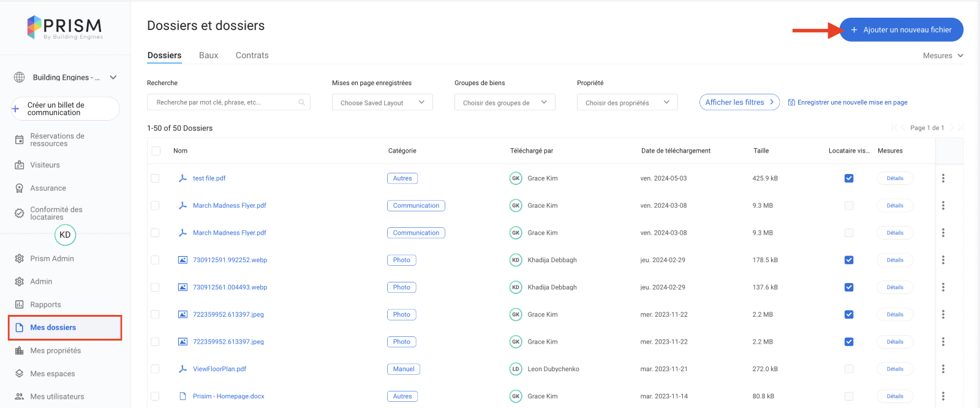Click Mes propriétés building icon
Screen dimensions: 980x408
[x=20, y=351]
